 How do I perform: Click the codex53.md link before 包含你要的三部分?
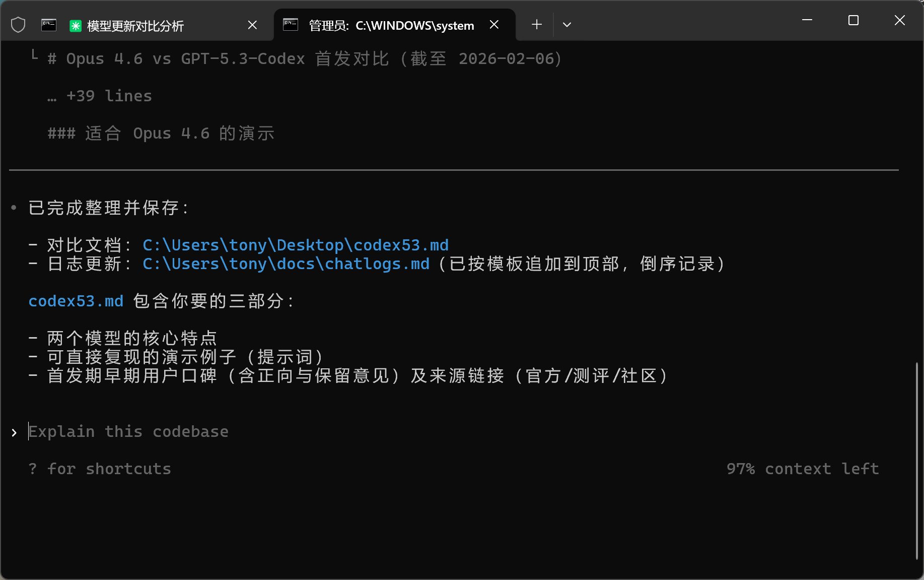(76, 301)
